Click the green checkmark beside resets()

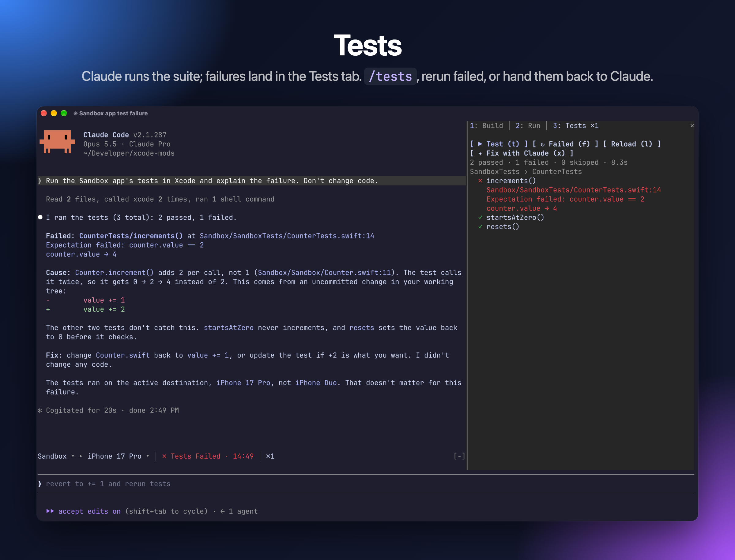pyautogui.click(x=480, y=227)
